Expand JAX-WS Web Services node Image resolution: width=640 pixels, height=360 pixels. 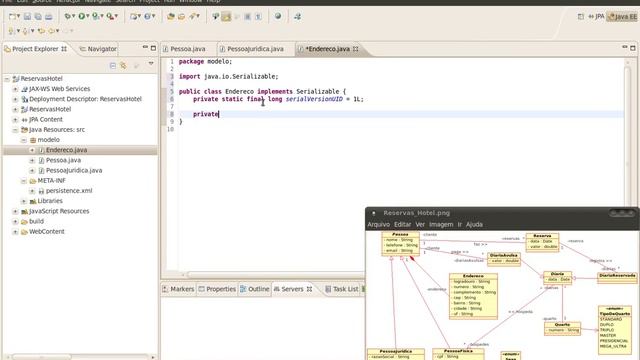point(16,89)
